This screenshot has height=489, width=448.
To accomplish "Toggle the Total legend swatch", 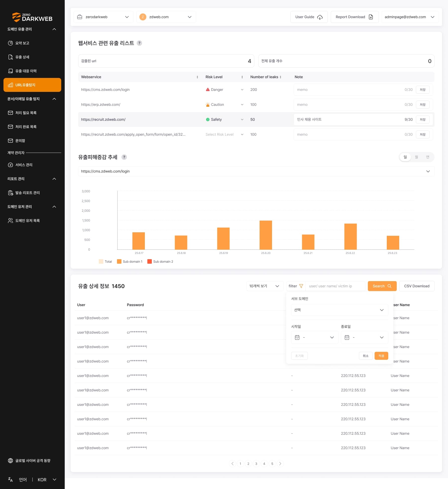I will tap(101, 261).
